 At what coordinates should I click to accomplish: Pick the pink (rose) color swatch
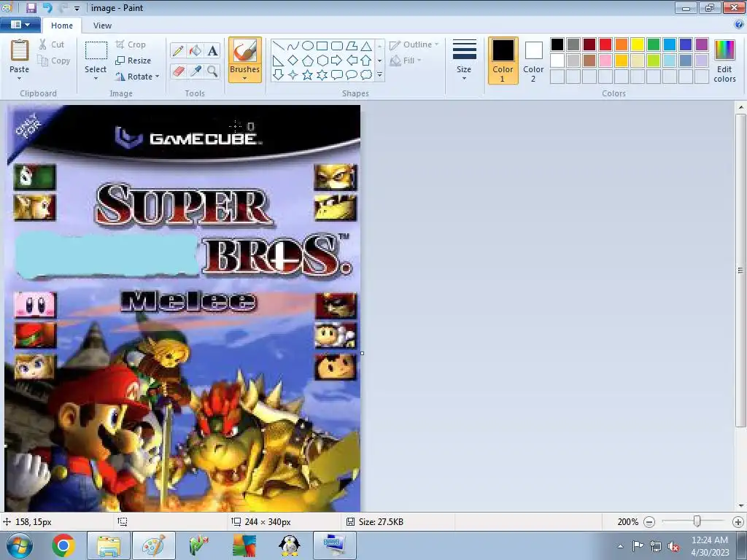(605, 61)
